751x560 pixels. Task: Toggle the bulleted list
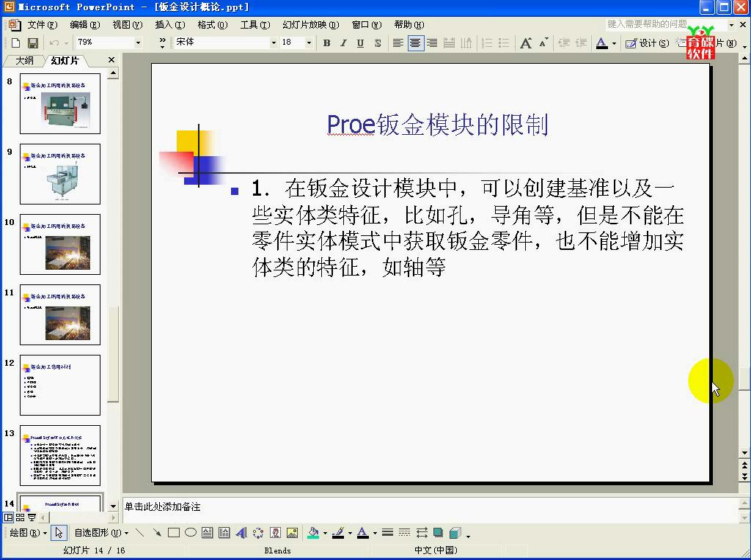[x=504, y=43]
